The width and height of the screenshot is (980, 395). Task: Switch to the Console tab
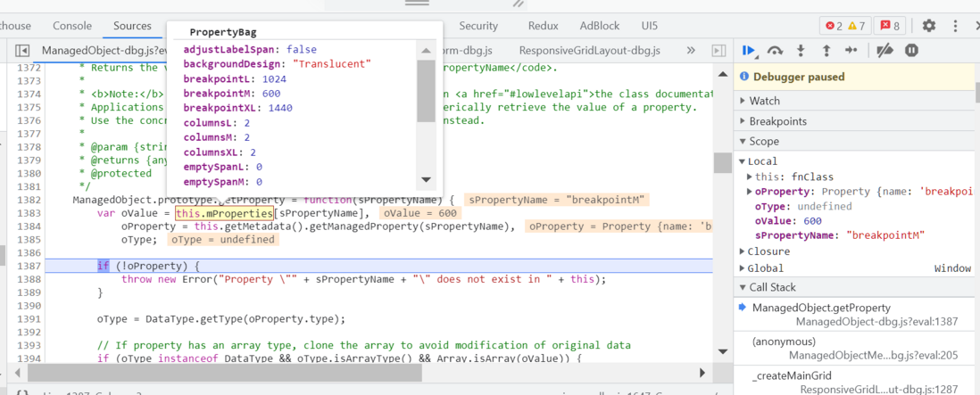click(72, 26)
